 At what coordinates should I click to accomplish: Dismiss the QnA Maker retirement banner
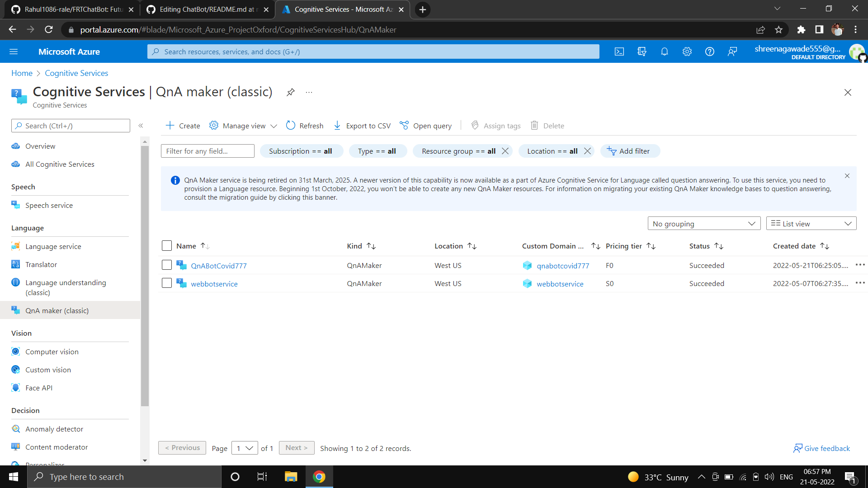point(847,176)
